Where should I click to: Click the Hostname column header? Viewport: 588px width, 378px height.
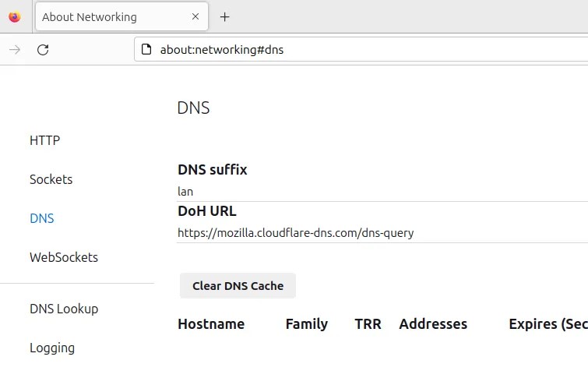point(211,324)
